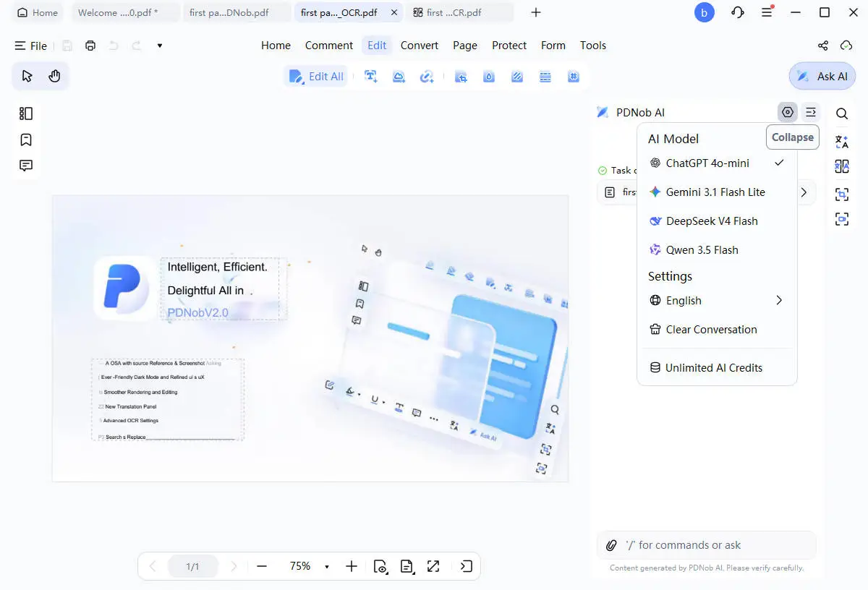Switch to the Comment ribbon tab
Screen dimensions: 868x590
[x=329, y=46]
